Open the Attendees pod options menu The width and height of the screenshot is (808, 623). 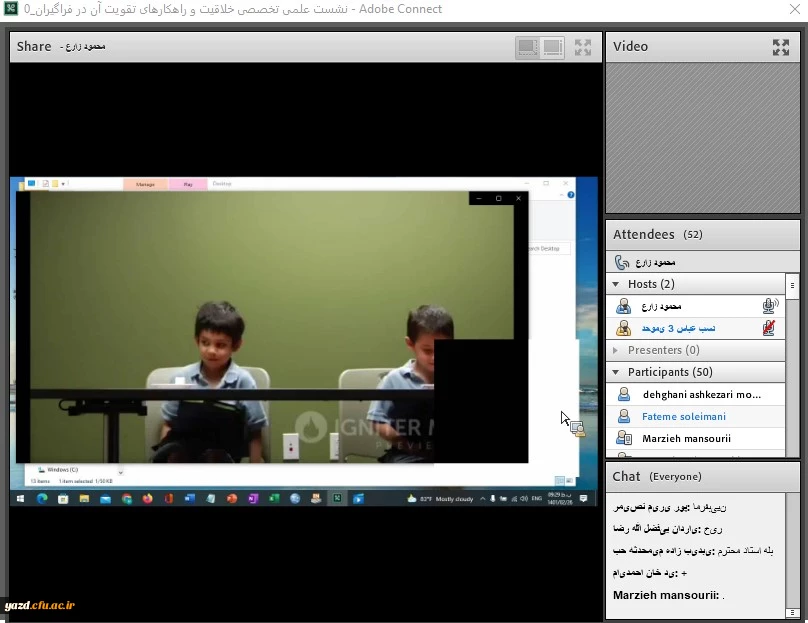click(793, 284)
